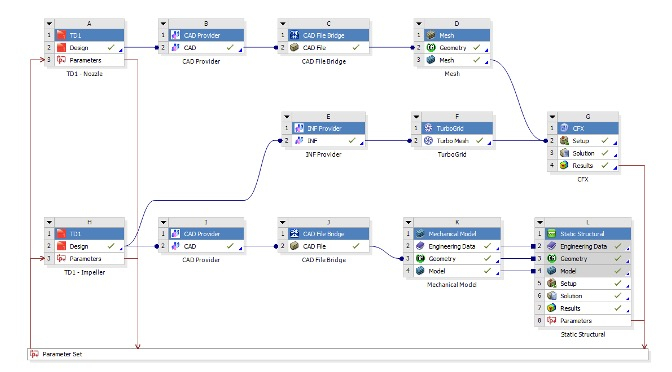
Task: Click the Parameter Set bar icon
Action: (34, 354)
